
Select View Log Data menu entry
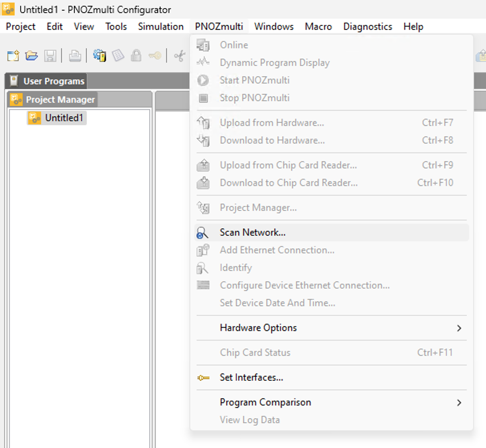(332, 420)
